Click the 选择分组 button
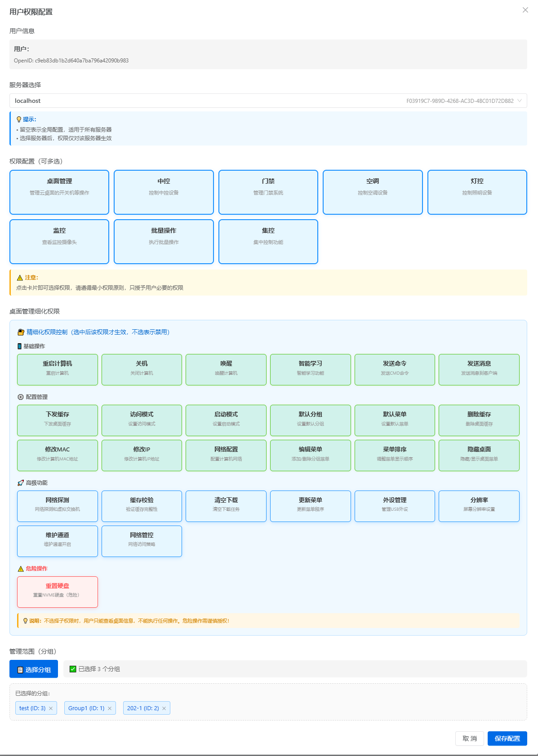The width and height of the screenshot is (538, 756). point(34,669)
